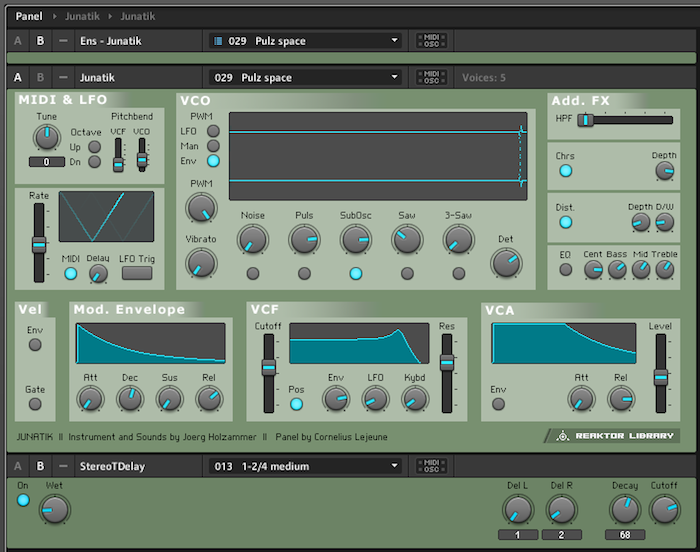Enable the SubOsc switch below its knob
The image size is (700, 552).
[x=355, y=273]
